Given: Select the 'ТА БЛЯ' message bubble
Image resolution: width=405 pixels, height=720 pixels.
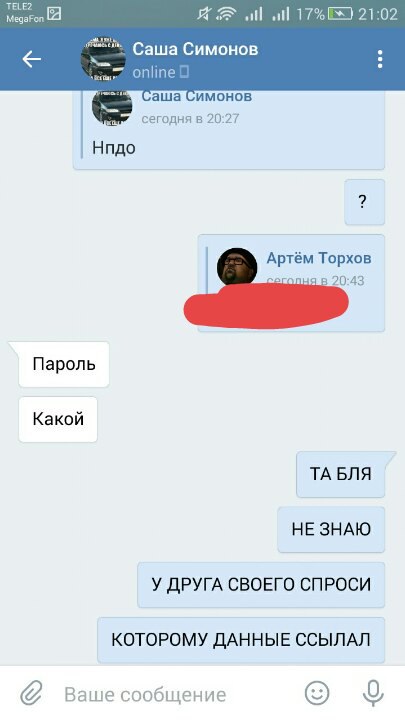Looking at the screenshot, I should (341, 474).
